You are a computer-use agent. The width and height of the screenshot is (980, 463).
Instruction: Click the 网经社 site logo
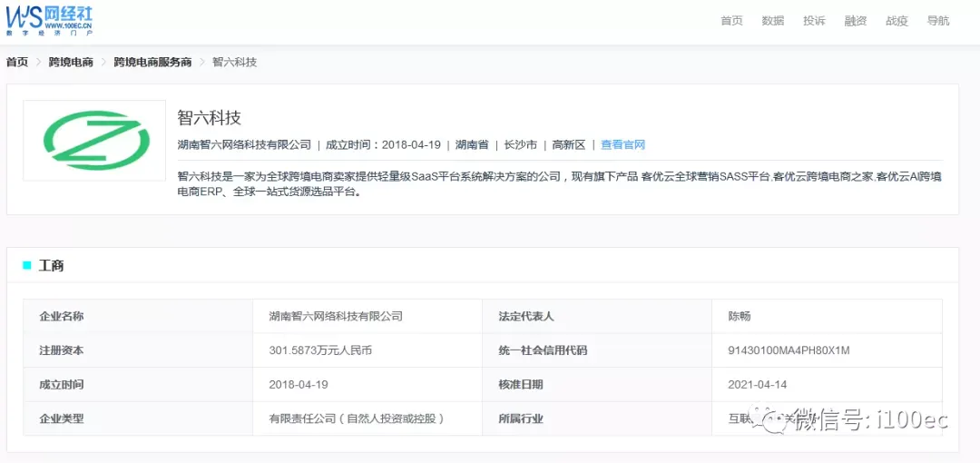click(49, 20)
